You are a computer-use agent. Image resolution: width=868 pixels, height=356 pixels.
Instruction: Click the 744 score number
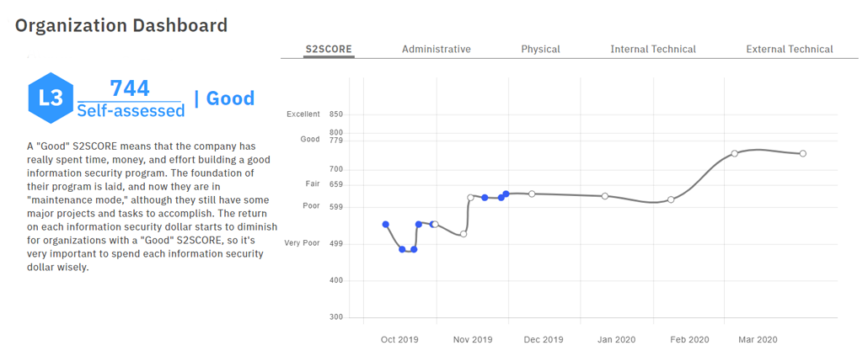[130, 88]
